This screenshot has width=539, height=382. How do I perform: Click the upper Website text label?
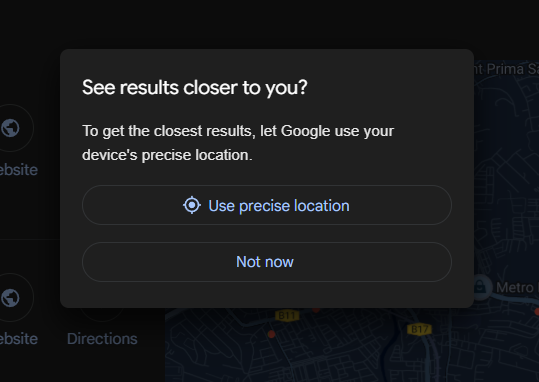click(x=19, y=170)
